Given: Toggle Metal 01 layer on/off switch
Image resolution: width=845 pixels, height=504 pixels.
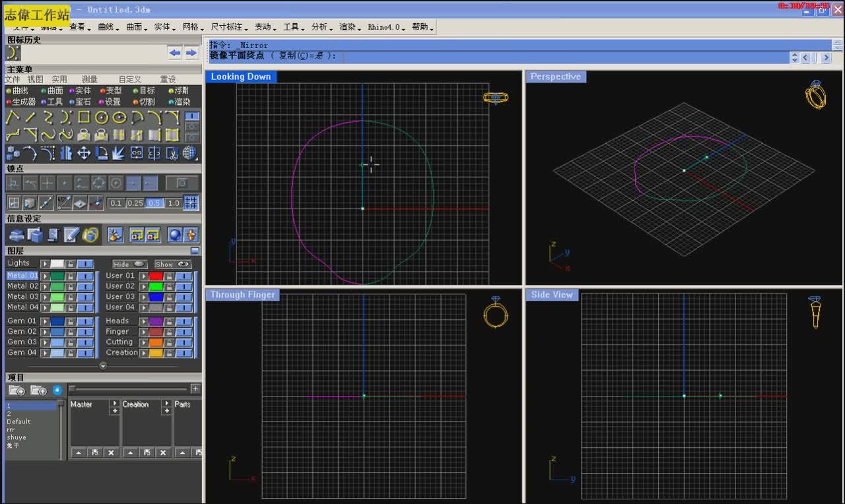Looking at the screenshot, I should tap(86, 276).
